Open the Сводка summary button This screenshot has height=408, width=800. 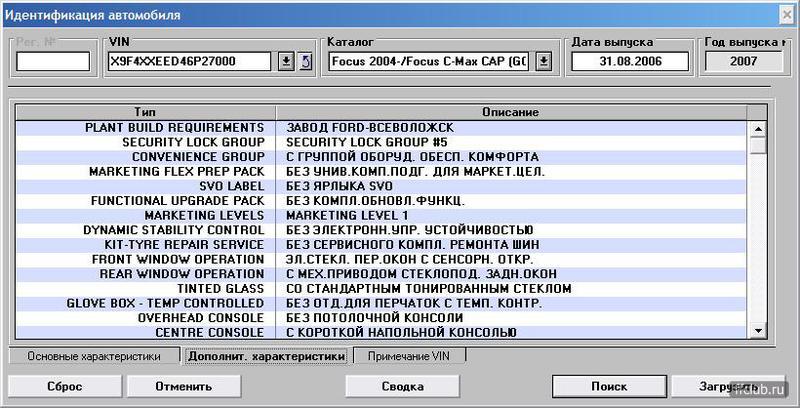click(x=403, y=386)
